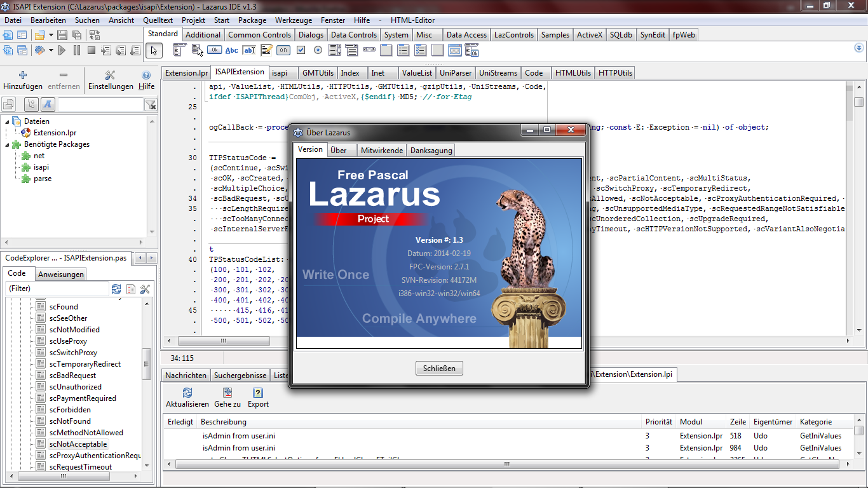868x488 pixels.
Task: Collapse the Dateien tree node
Action: 8,121
